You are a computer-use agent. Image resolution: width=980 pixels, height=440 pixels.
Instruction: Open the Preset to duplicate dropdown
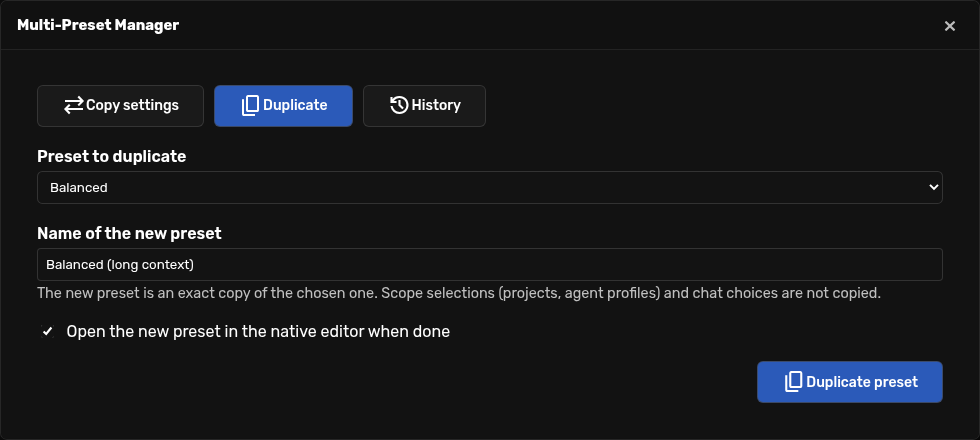[x=490, y=188]
